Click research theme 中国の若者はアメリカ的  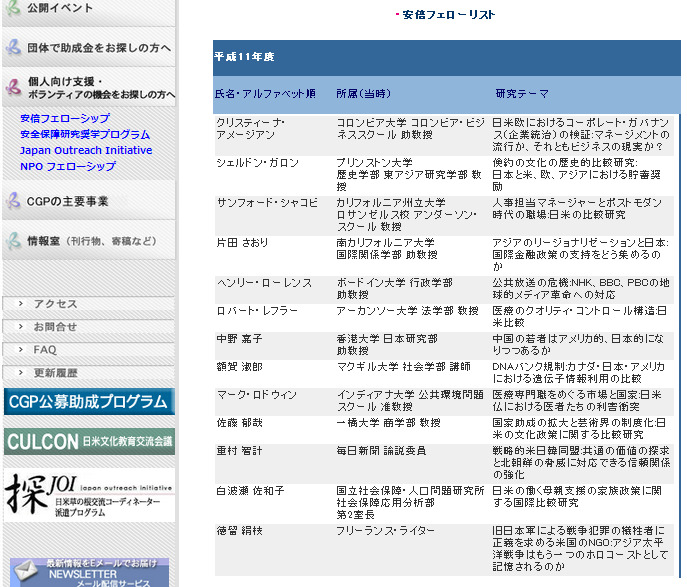pyautogui.click(x=578, y=345)
